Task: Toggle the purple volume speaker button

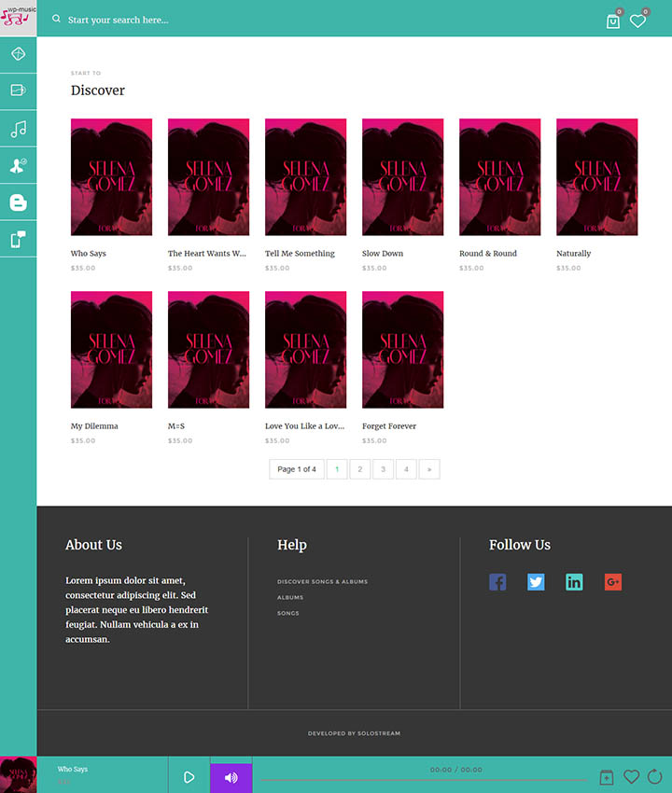Action: [231, 778]
